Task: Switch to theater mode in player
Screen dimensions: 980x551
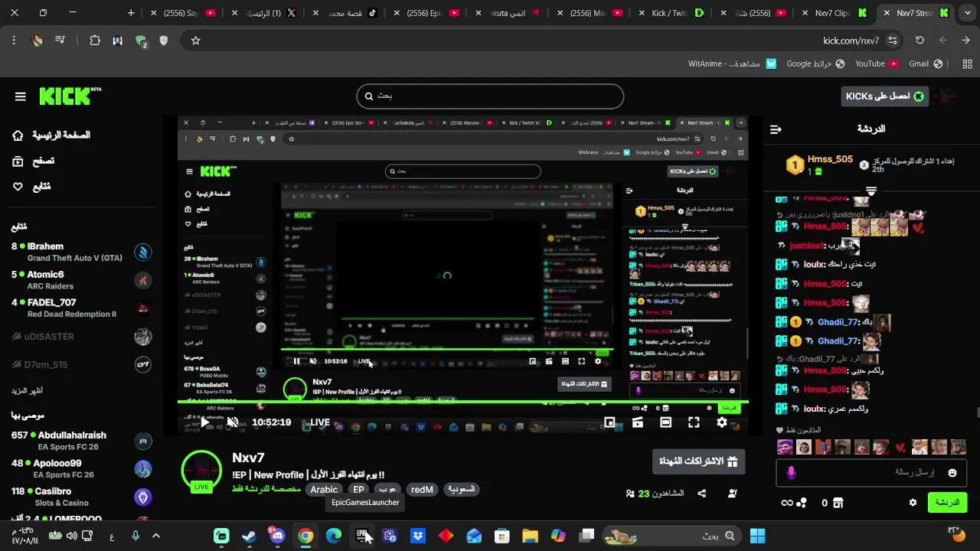Action: (665, 422)
